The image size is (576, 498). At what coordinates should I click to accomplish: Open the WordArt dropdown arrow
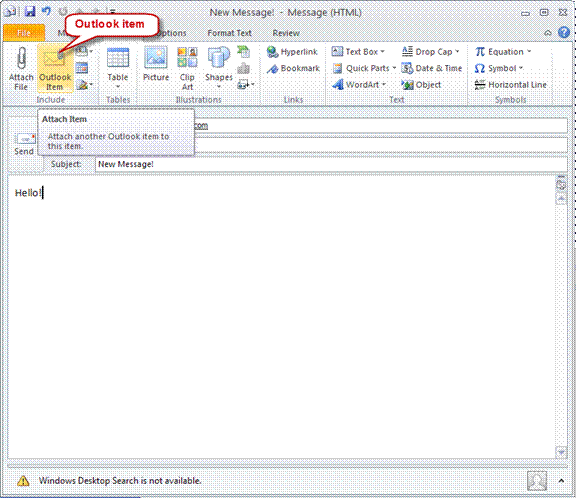[x=384, y=85]
